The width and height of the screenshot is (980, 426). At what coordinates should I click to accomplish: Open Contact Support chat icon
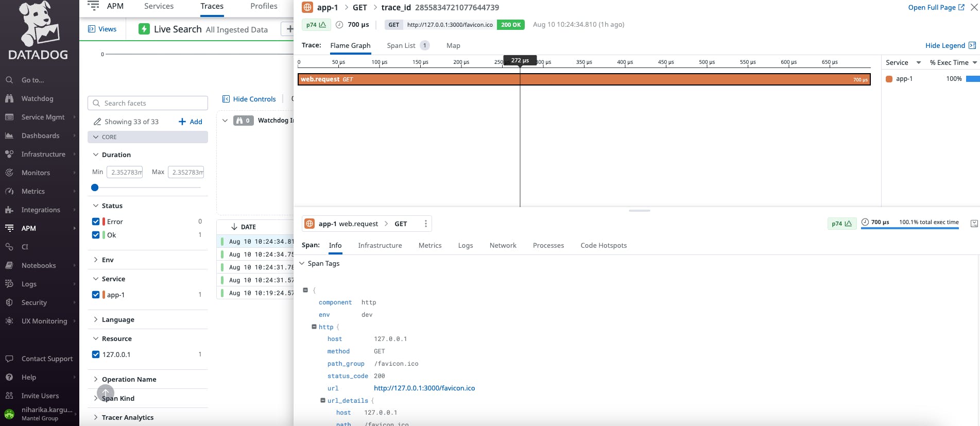pos(9,359)
